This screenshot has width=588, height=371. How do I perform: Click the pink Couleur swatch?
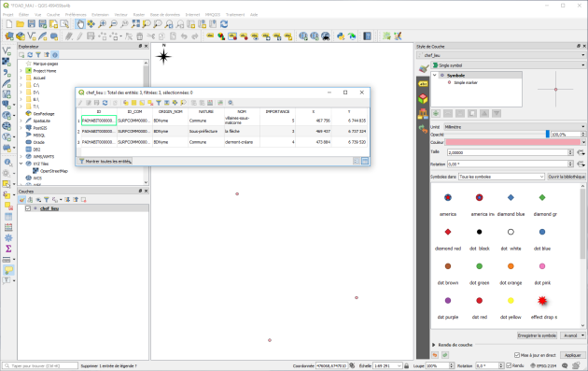coord(513,142)
